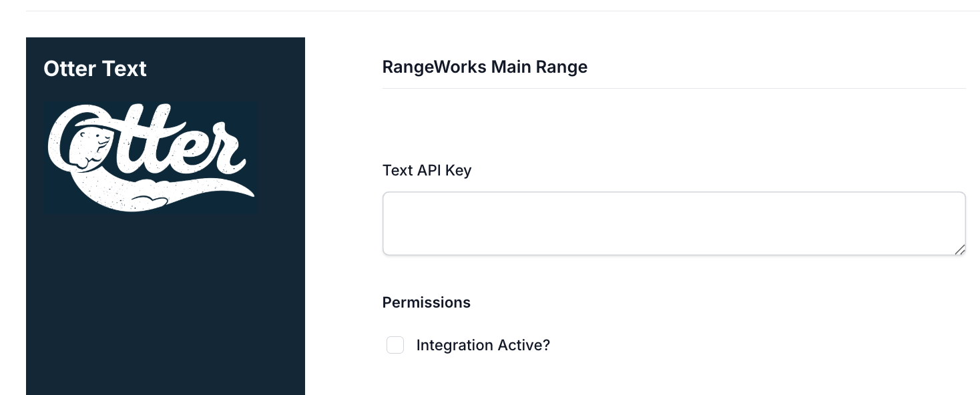Screen dimensions: 980x395
Task: Click the RangeWorks Main Range heading
Action: click(485, 67)
